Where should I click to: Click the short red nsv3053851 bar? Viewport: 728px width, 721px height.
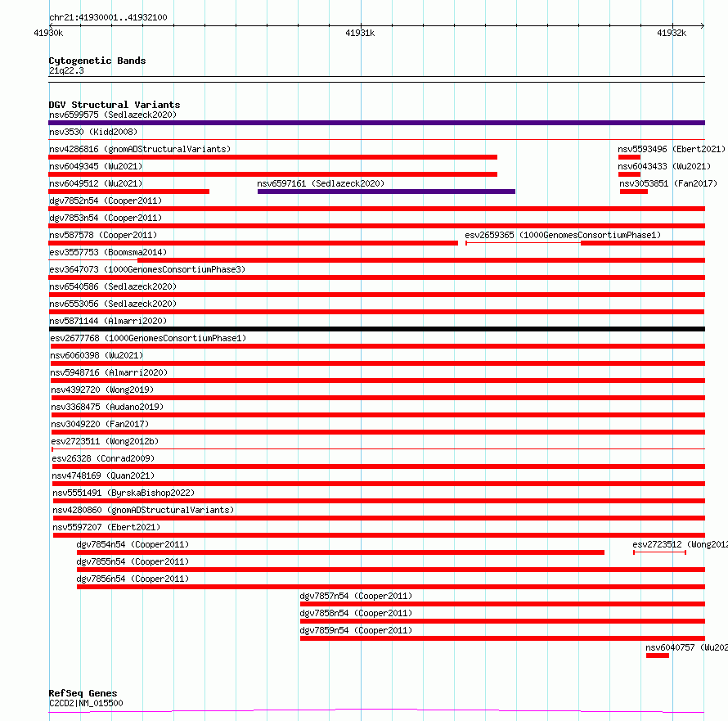click(634, 192)
